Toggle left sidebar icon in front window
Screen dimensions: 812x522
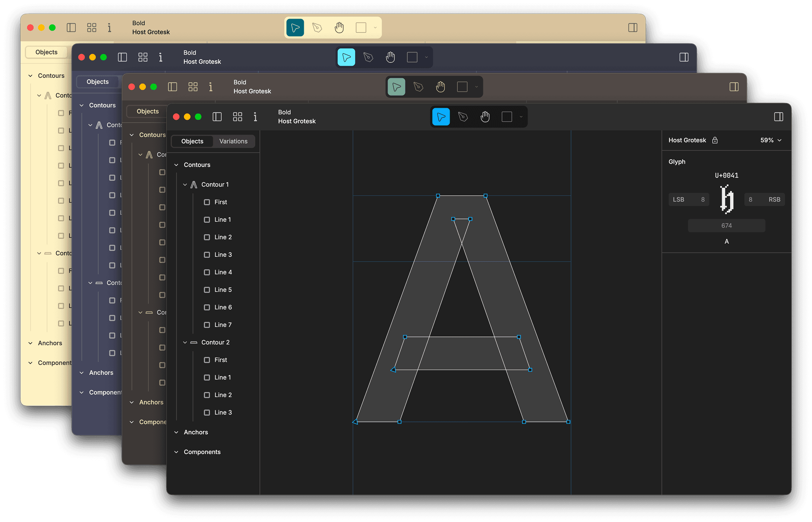tap(217, 117)
